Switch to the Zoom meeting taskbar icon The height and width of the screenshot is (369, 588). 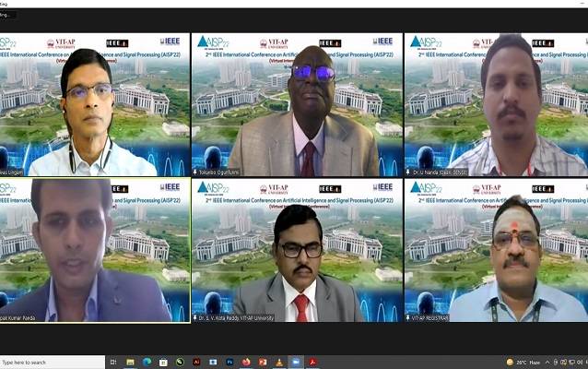pos(295,362)
